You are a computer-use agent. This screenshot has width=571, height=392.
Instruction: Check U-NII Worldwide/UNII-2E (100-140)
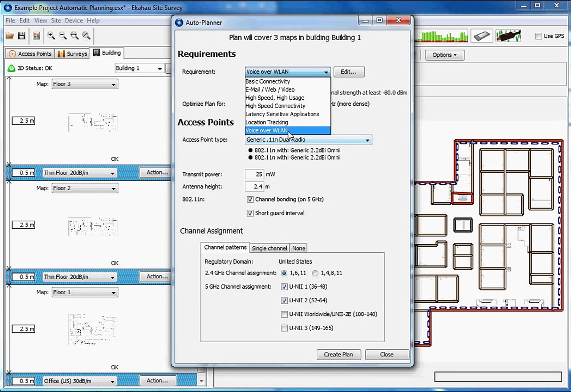click(284, 314)
